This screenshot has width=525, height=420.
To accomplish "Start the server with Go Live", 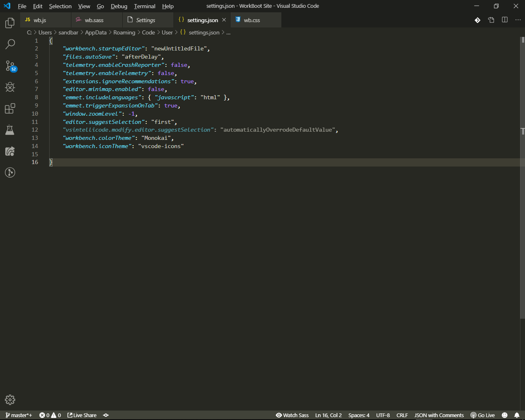I will 483,415.
